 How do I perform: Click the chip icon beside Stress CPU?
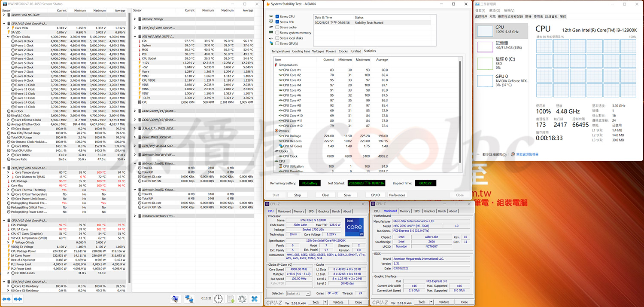click(271, 16)
